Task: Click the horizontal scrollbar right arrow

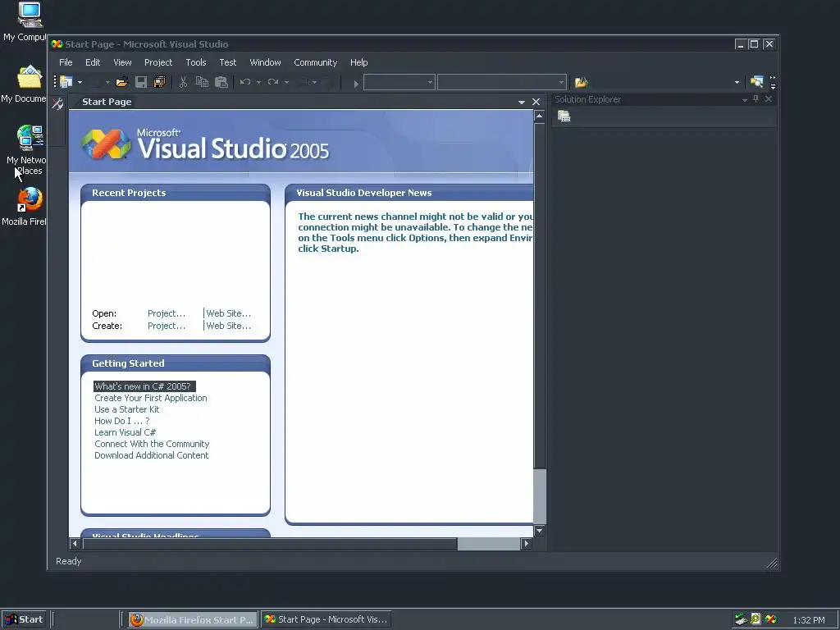Action: (526, 544)
